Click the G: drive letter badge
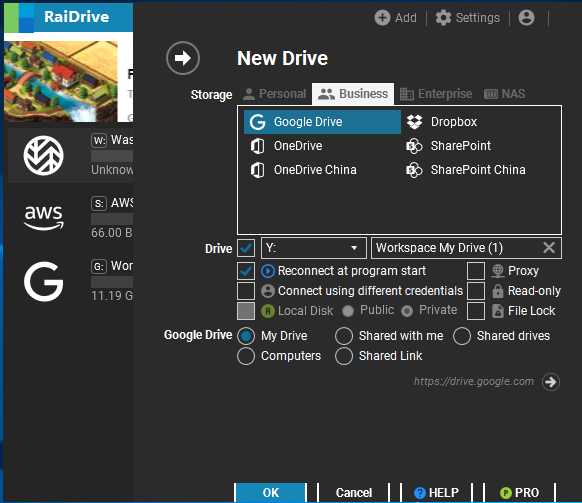582x503 pixels. click(x=99, y=267)
